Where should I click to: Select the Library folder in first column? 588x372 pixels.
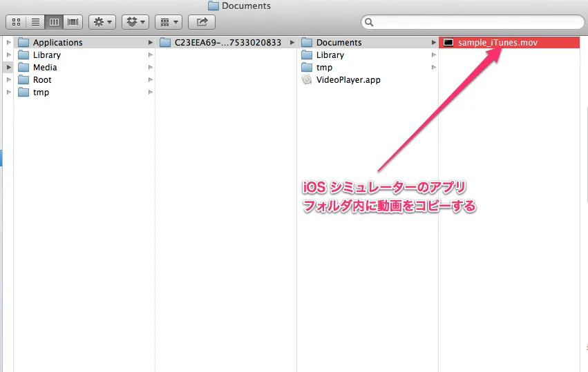coord(84,55)
